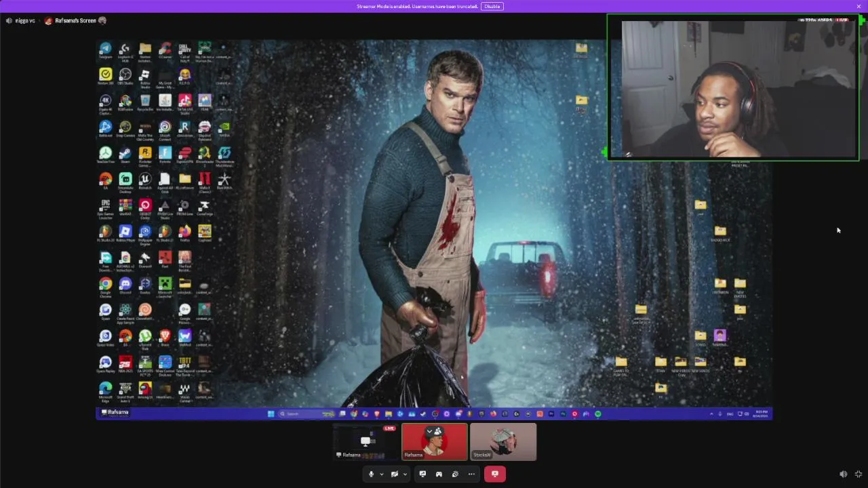Open Rockstar Games Launcher icon
The image size is (868, 488).
click(145, 157)
